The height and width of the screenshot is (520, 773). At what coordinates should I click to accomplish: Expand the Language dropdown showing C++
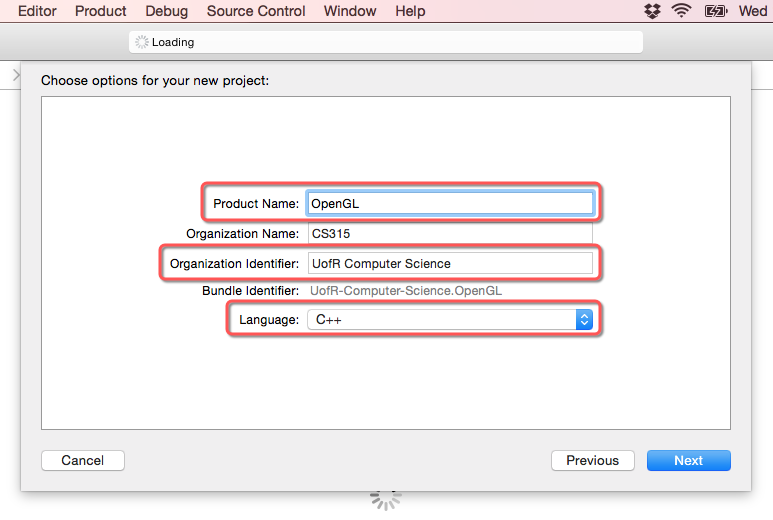coord(450,320)
